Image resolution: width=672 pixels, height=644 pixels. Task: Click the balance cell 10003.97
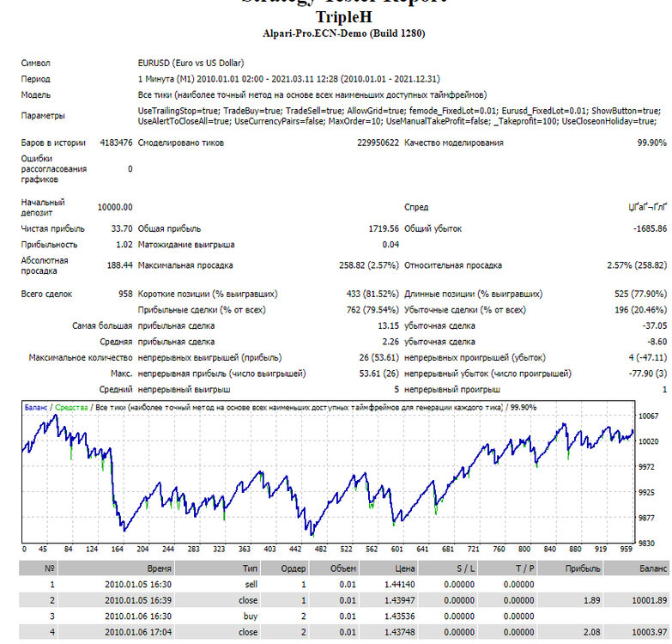pos(650,632)
